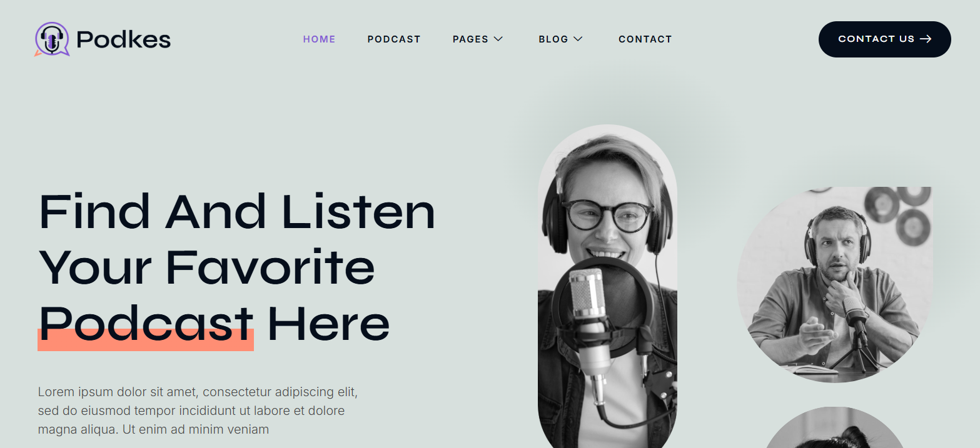
Task: Click the Lorem ipsum description paragraph
Action: 198,411
